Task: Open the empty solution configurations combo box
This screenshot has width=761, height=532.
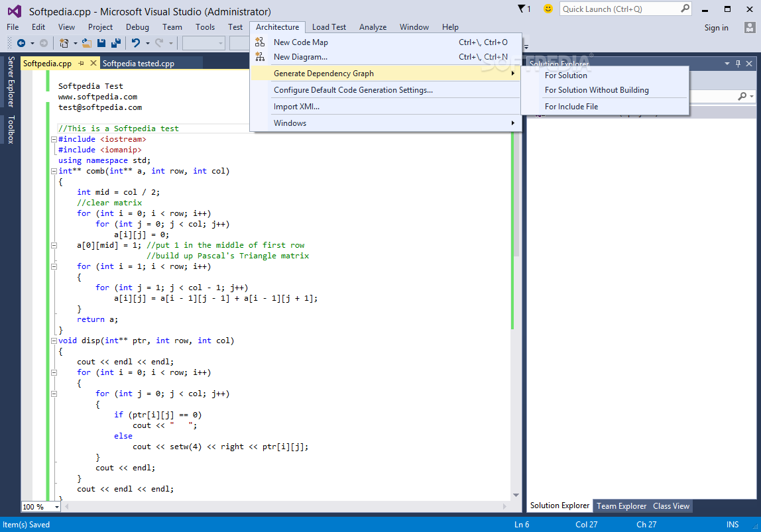Action: click(204, 43)
